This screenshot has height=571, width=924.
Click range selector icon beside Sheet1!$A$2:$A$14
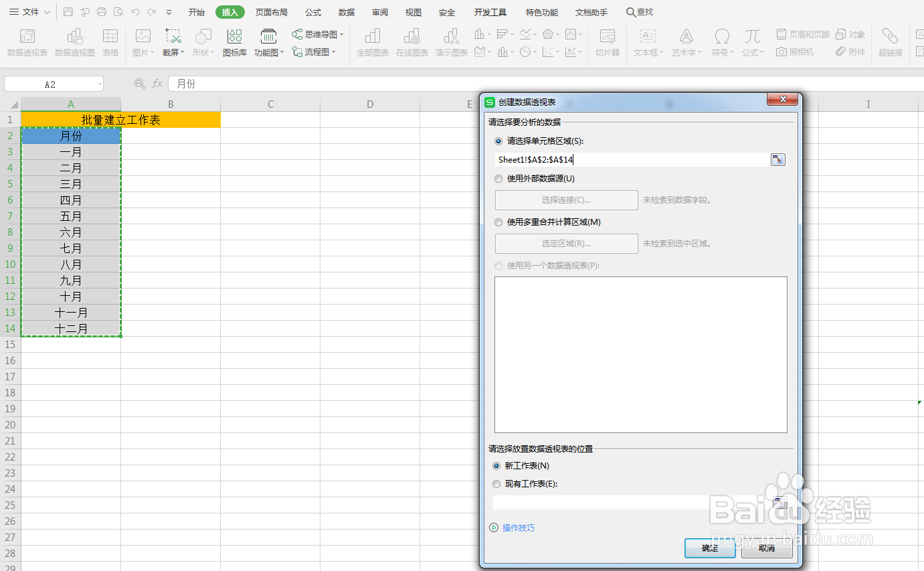pyautogui.click(x=777, y=159)
